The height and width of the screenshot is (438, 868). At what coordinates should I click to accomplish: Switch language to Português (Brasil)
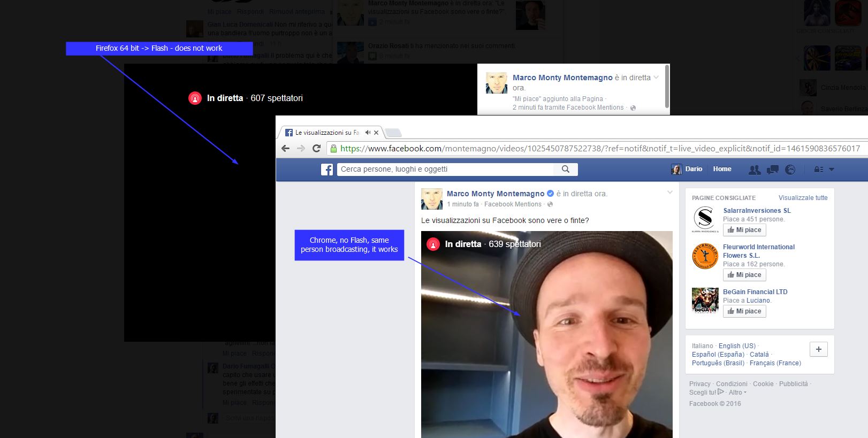click(718, 363)
